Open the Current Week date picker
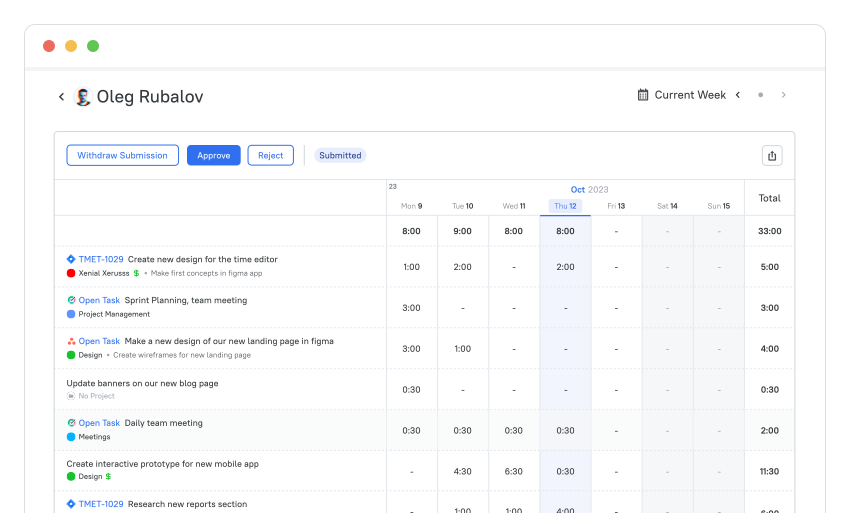 click(690, 95)
